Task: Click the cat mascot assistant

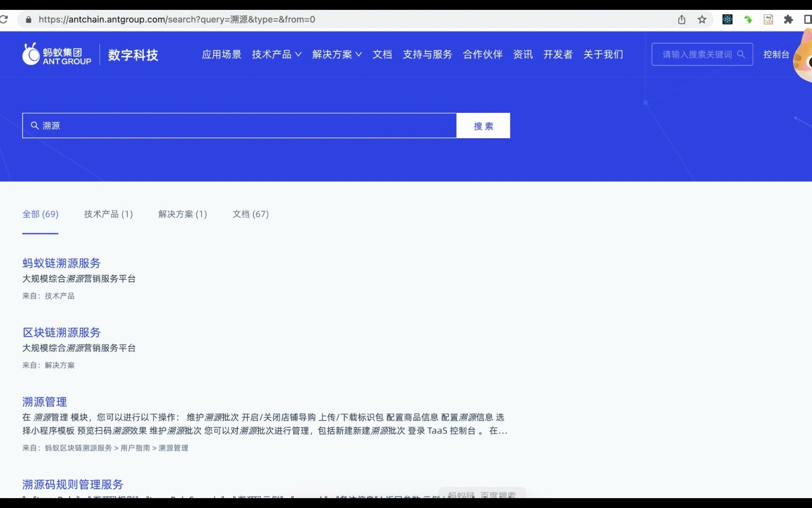Action: (x=803, y=56)
